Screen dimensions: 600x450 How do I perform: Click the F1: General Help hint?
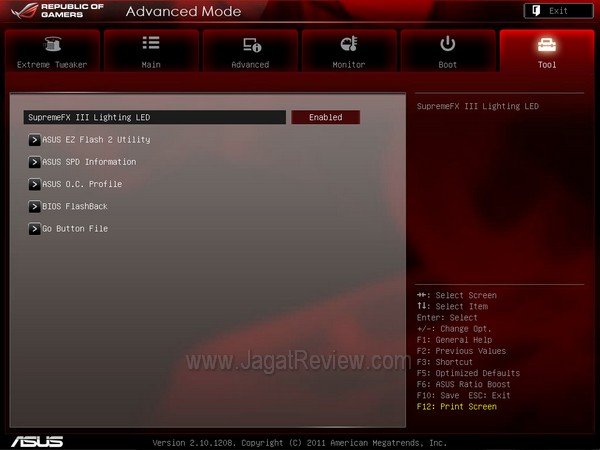click(454, 340)
